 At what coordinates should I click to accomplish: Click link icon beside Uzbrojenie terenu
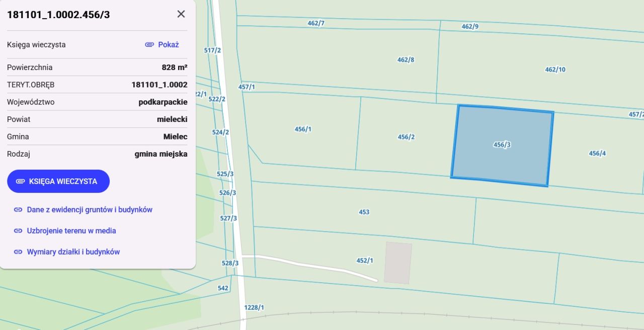click(18, 231)
